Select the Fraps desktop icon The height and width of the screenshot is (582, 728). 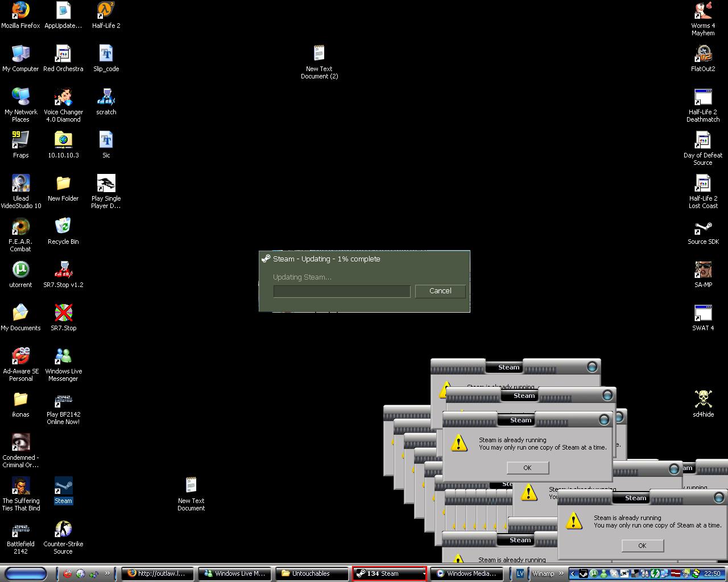coord(20,140)
